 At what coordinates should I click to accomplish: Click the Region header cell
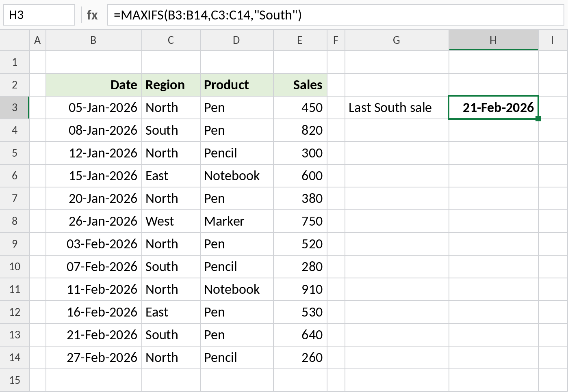[x=171, y=85]
